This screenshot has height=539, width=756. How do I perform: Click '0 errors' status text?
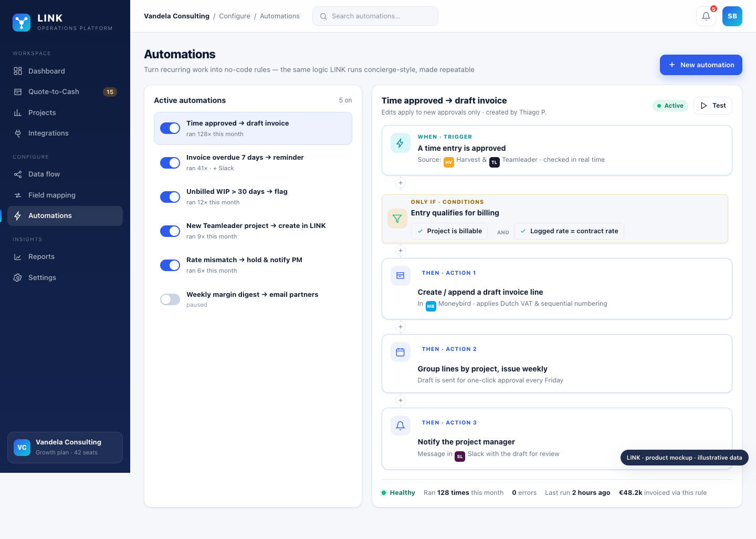coord(524,493)
